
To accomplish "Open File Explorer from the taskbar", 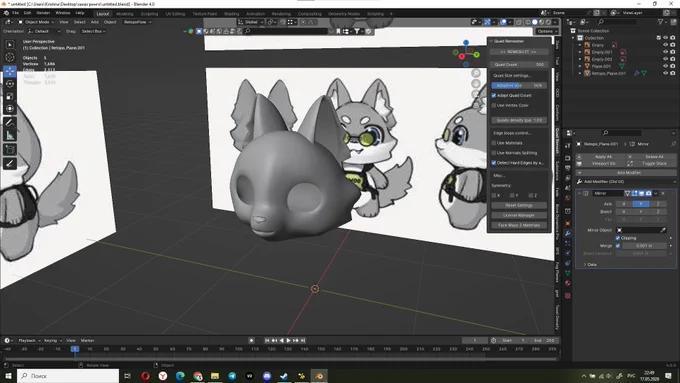I will (215, 376).
